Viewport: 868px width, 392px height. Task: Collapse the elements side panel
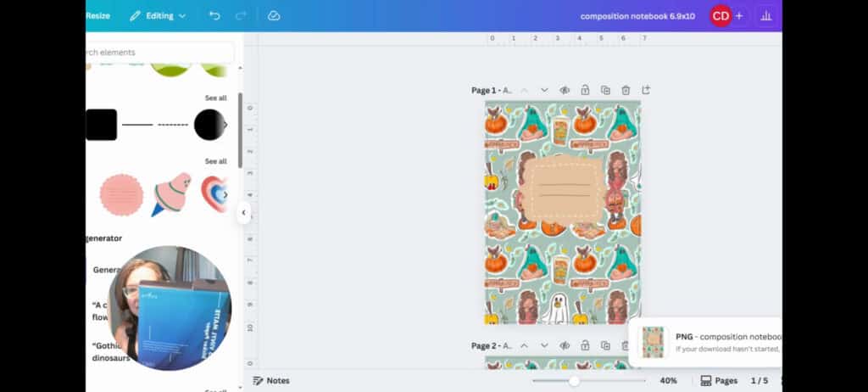click(x=243, y=213)
